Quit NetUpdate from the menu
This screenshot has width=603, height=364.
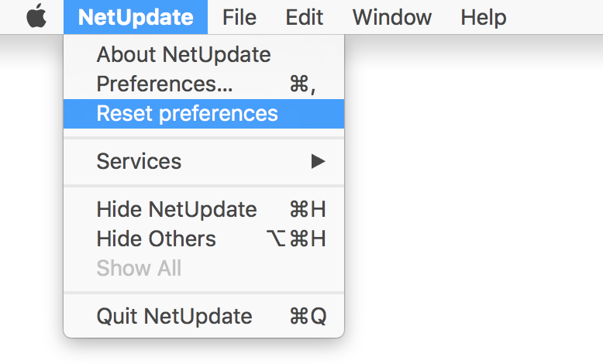pyautogui.click(x=204, y=316)
